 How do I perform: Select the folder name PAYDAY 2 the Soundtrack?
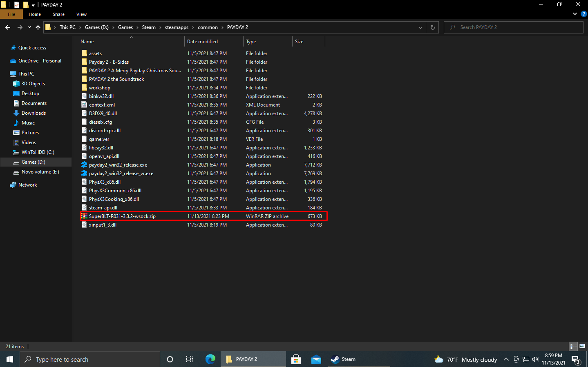(x=116, y=79)
